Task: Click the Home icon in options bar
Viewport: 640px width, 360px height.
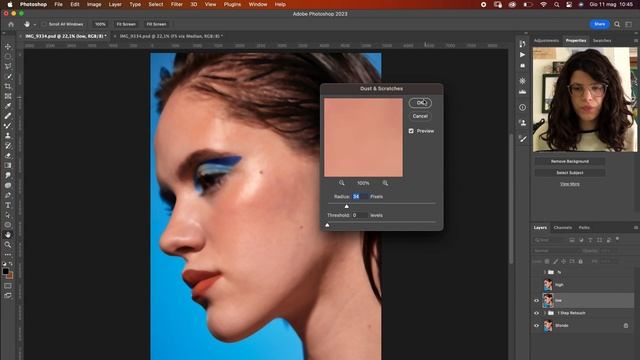Action: [x=11, y=24]
